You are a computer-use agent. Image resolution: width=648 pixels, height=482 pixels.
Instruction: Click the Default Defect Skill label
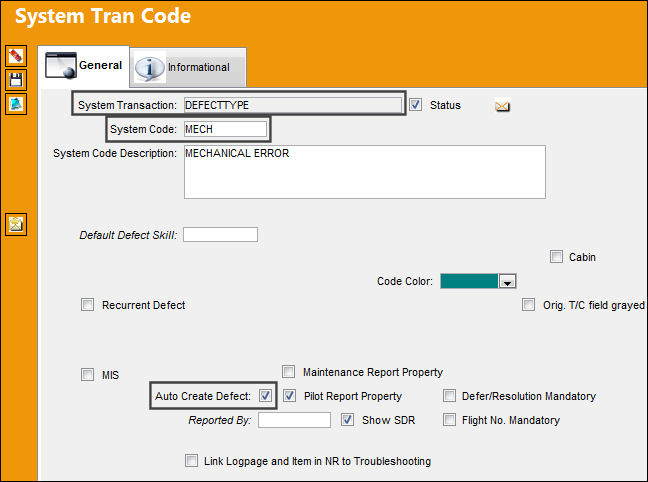pyautogui.click(x=128, y=235)
